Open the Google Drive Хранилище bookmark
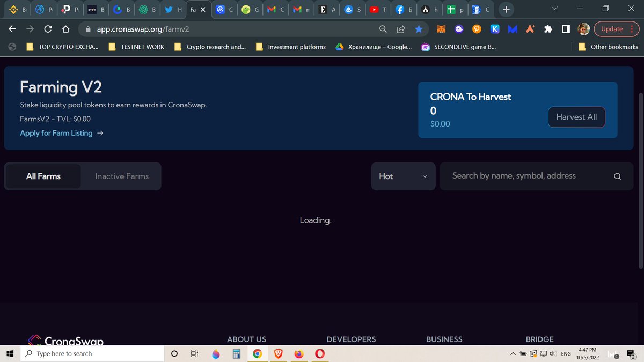This screenshot has width=644, height=362. (x=374, y=47)
